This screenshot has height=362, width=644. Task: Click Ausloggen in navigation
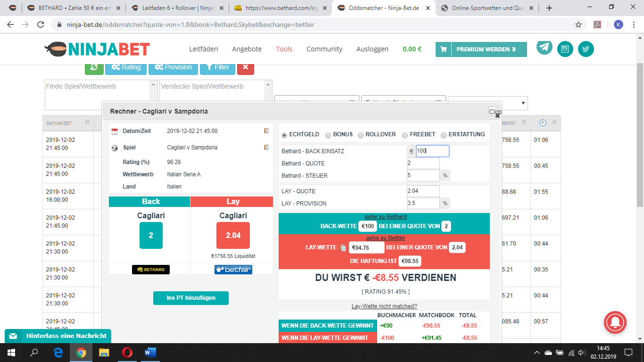pos(372,49)
